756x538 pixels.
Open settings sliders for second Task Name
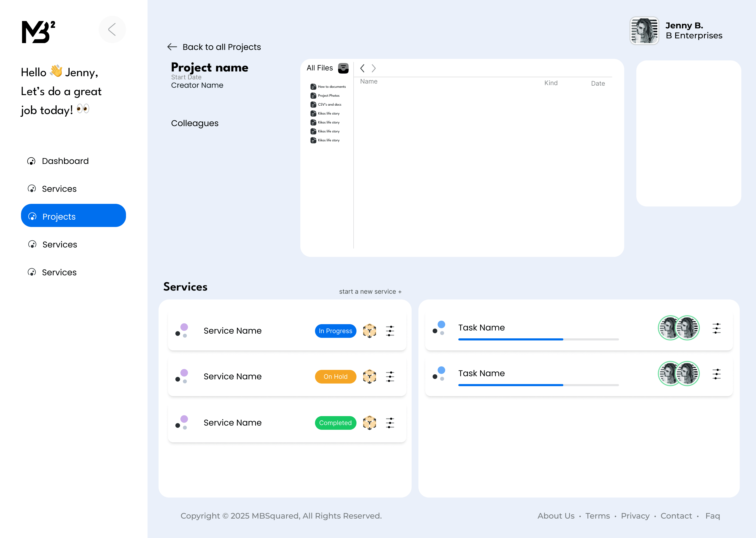click(x=716, y=374)
